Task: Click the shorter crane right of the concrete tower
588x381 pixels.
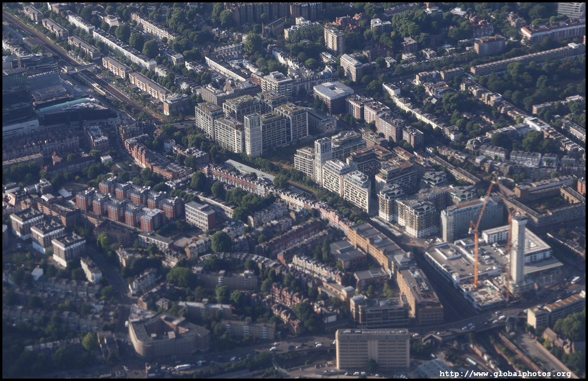Action: pyautogui.click(x=508, y=262)
